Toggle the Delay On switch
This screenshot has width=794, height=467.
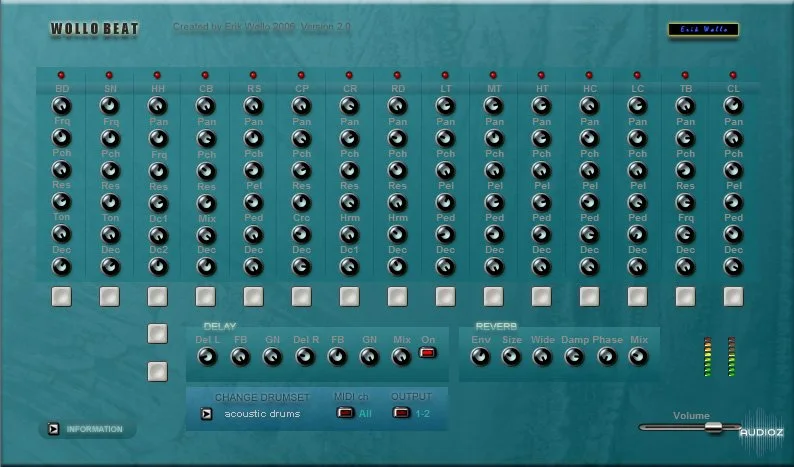coord(427,353)
